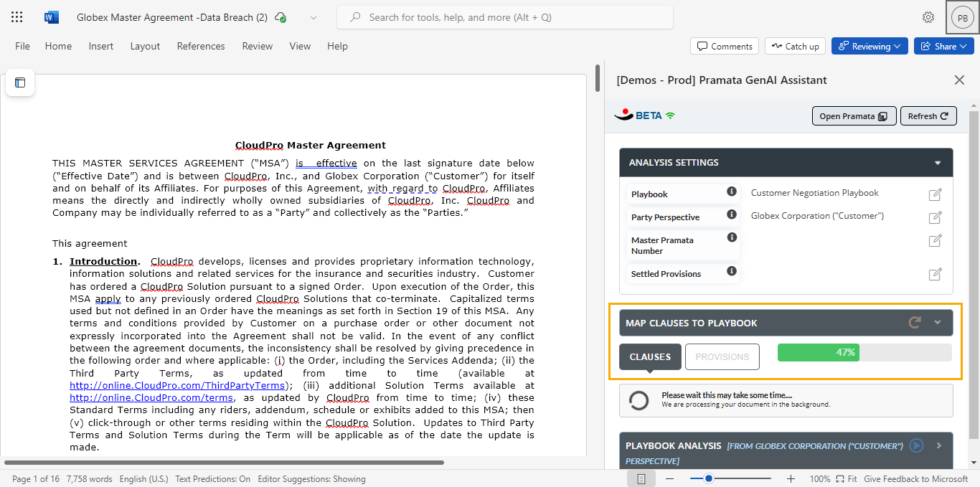The width and height of the screenshot is (980, 487).
Task: Give Feedback to Microsoft
Action: tap(916, 478)
